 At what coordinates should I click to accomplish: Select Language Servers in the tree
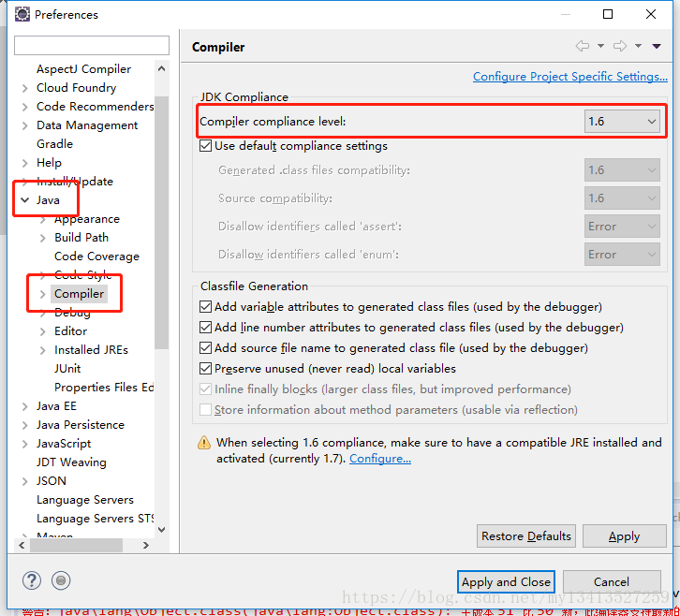click(x=85, y=500)
